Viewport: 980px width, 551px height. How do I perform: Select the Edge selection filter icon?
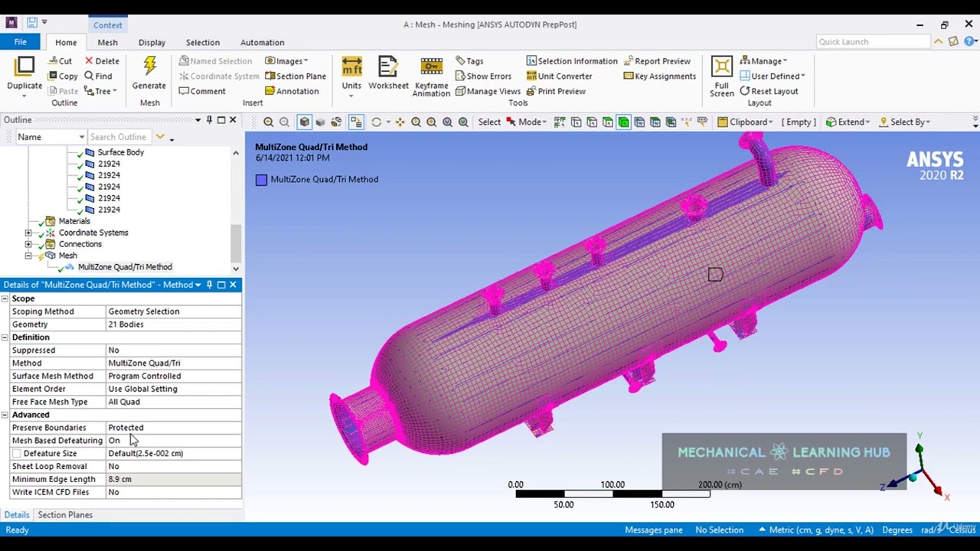(592, 122)
